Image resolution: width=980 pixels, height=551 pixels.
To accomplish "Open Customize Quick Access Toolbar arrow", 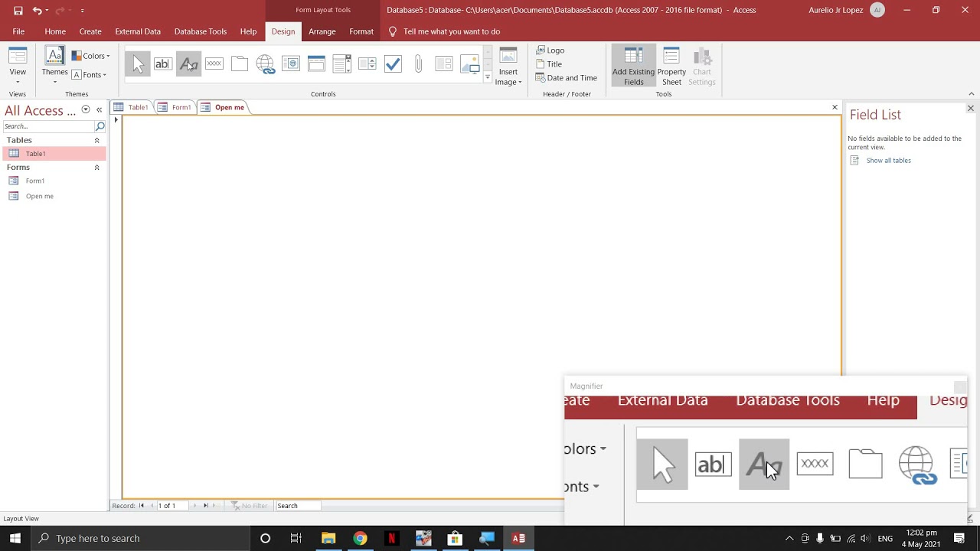I will [x=82, y=11].
